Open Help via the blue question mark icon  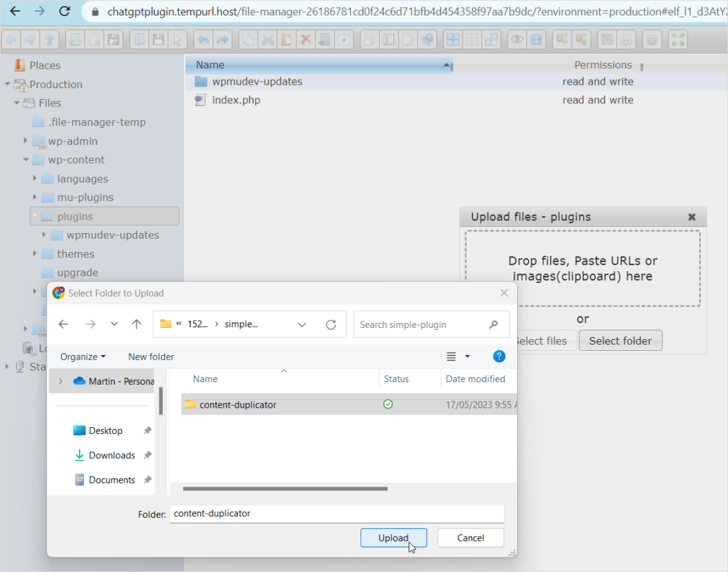[499, 356]
